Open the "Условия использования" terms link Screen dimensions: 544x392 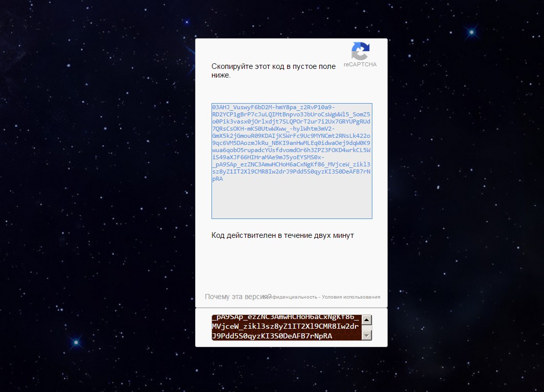tap(350, 297)
